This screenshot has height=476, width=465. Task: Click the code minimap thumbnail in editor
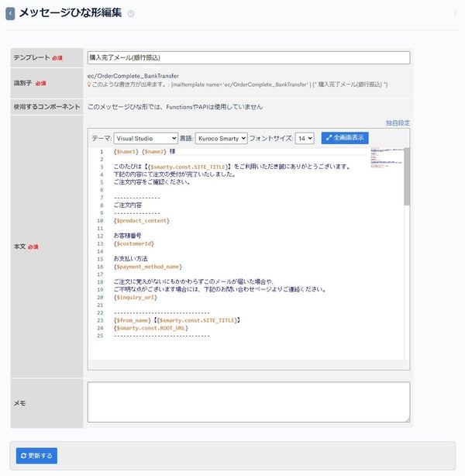click(x=387, y=157)
